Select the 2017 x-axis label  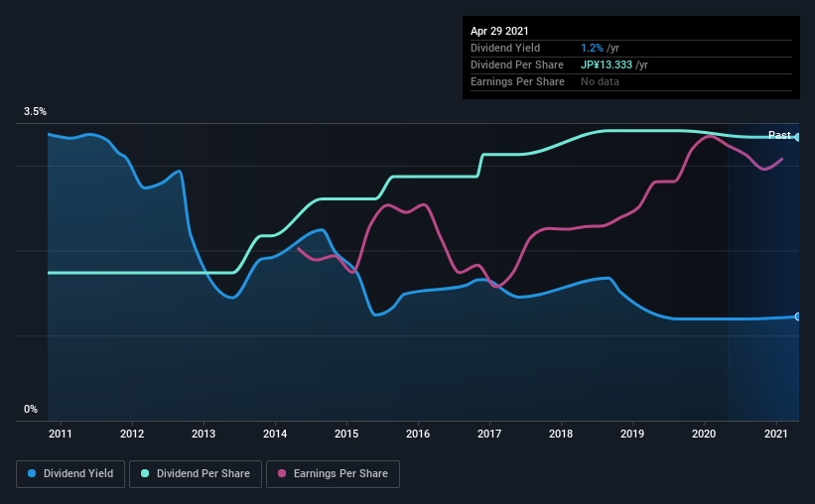click(489, 434)
